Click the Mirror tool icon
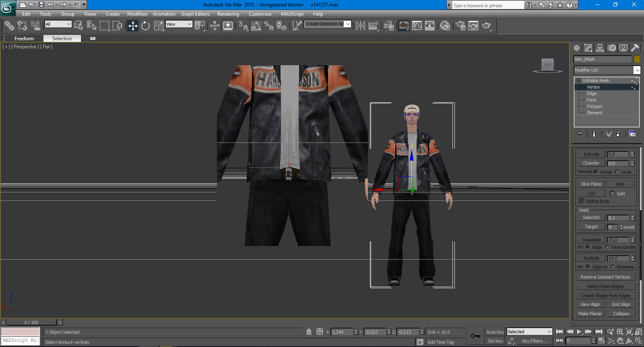The image size is (644, 347). click(x=360, y=26)
